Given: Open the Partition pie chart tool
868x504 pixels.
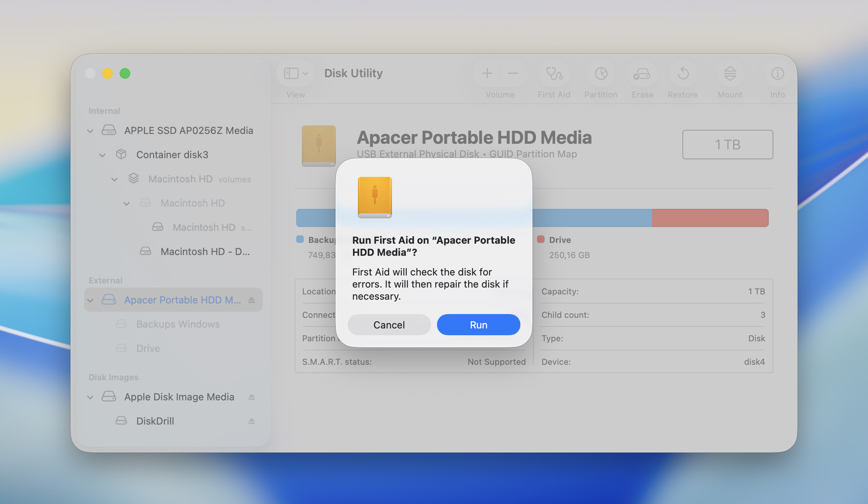Looking at the screenshot, I should (x=601, y=73).
